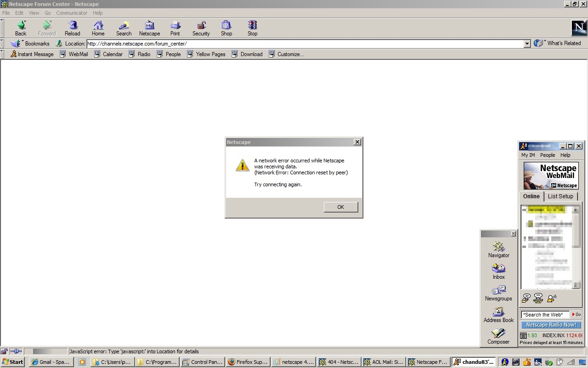Switch to Control Panel taskbar item
The image size is (588, 368).
[x=203, y=362]
